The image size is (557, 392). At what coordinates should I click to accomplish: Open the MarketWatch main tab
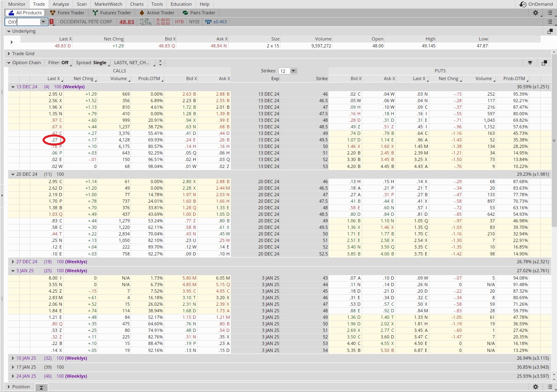pos(108,4)
